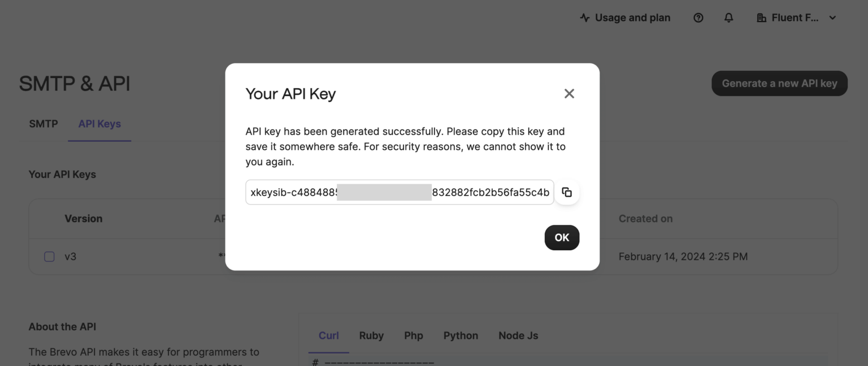
Task: Dismiss the Your API Key dialog
Action: [x=569, y=93]
